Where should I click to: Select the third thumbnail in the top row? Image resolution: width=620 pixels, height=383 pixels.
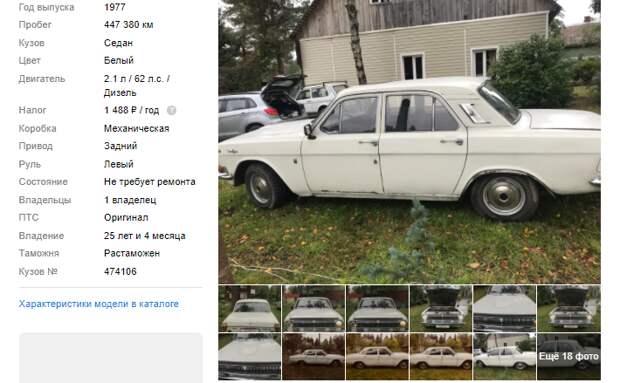pyautogui.click(x=378, y=308)
